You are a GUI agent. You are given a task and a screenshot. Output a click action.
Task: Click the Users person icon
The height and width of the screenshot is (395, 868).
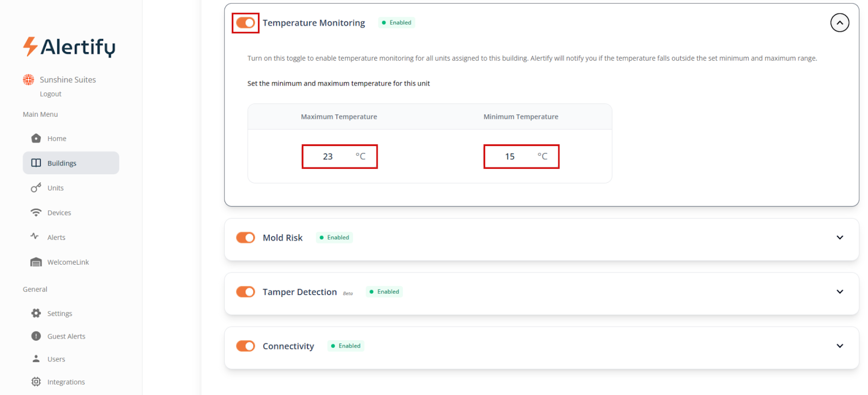tap(36, 359)
